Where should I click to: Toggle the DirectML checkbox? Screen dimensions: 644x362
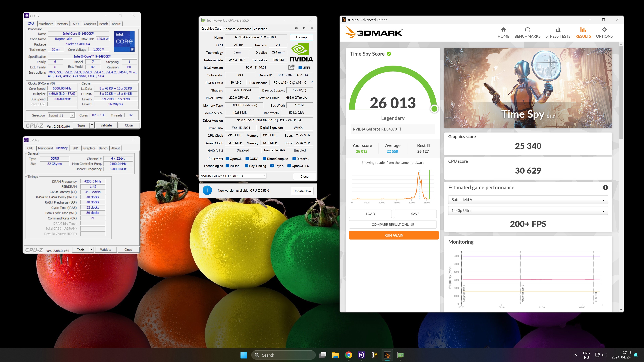(294, 159)
